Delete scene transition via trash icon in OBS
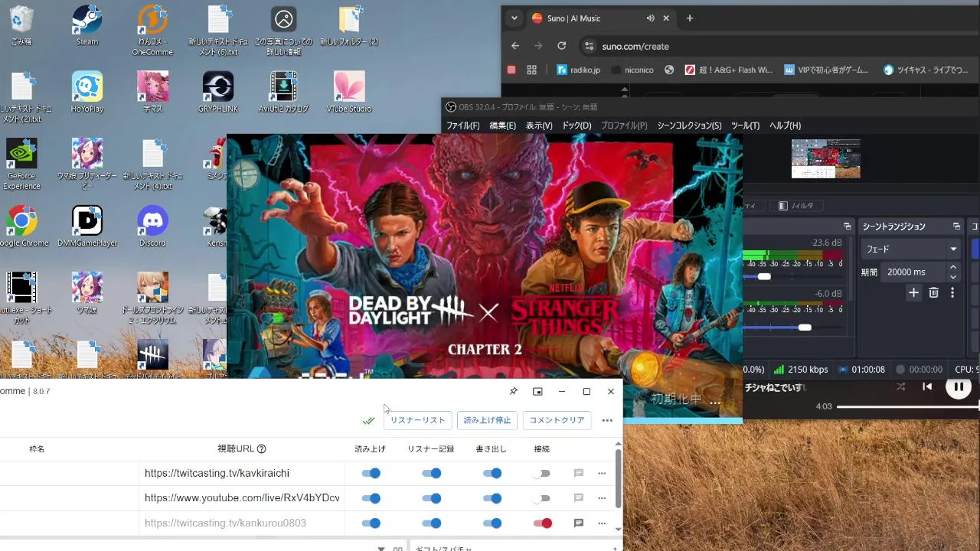This screenshot has height=551, width=980. click(933, 292)
